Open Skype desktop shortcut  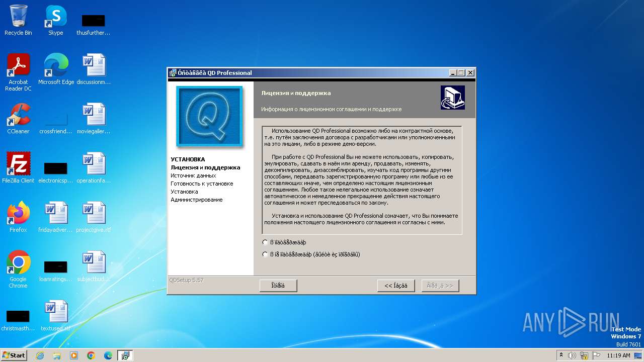56,20
